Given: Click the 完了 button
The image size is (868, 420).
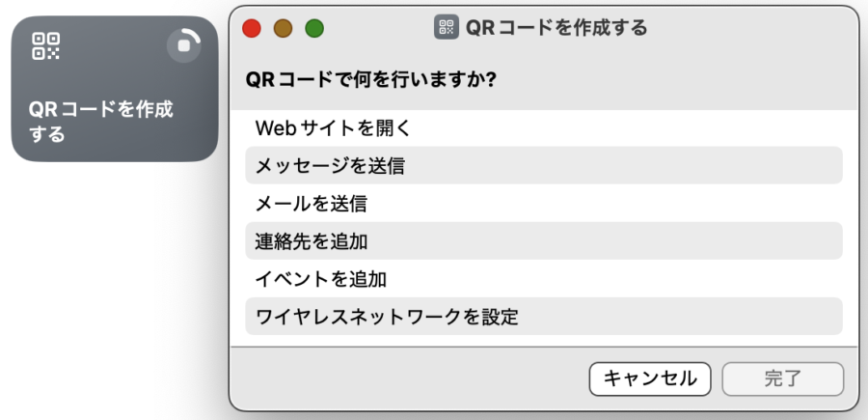Looking at the screenshot, I should pyautogui.click(x=782, y=378).
